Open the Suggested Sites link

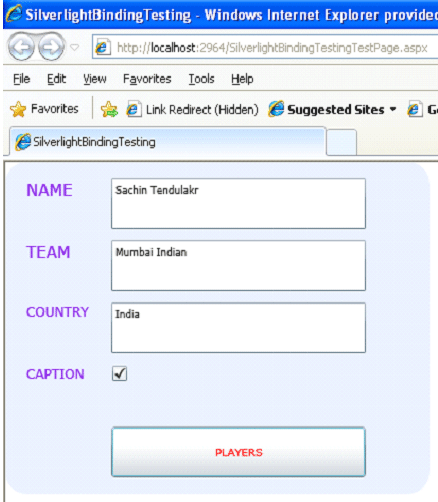pos(327,109)
